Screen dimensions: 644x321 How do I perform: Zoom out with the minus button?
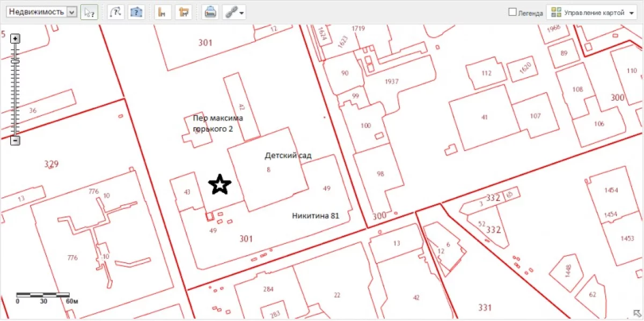[16, 140]
